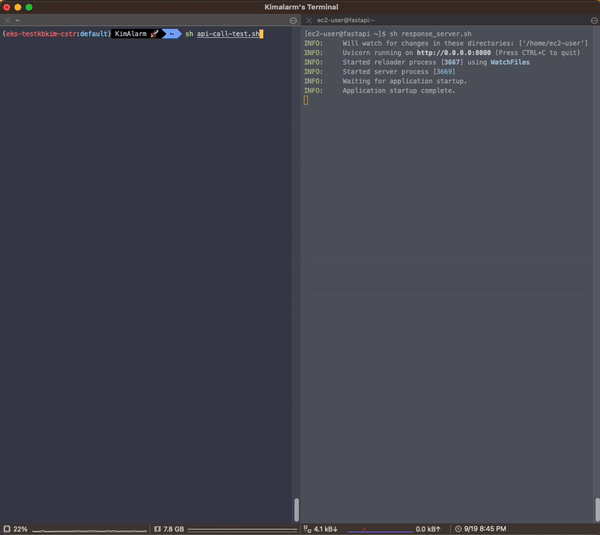Click the green zoom window button
600x535 pixels.
click(x=29, y=7)
